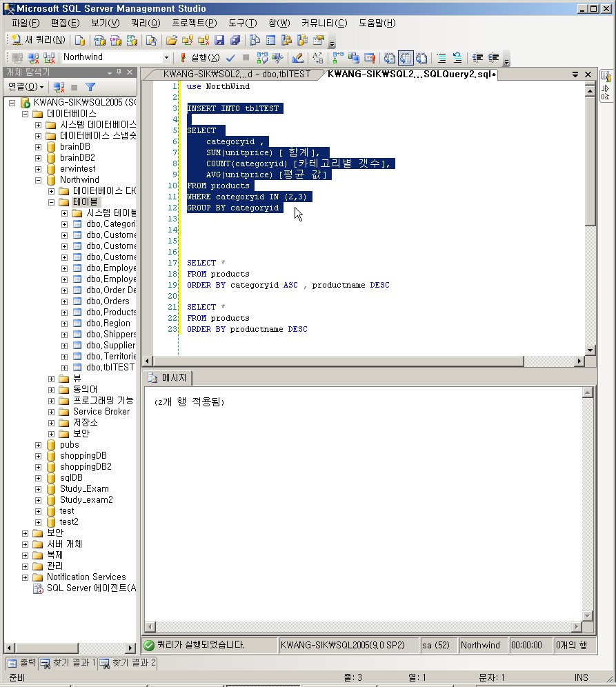
Task: Click the Decrease Indent icon
Action: [477, 57]
